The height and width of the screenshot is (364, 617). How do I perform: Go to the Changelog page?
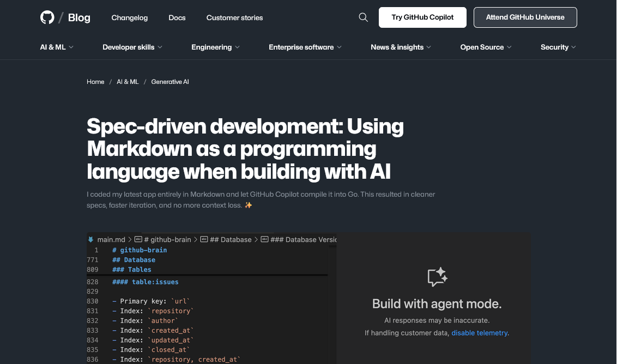[130, 18]
